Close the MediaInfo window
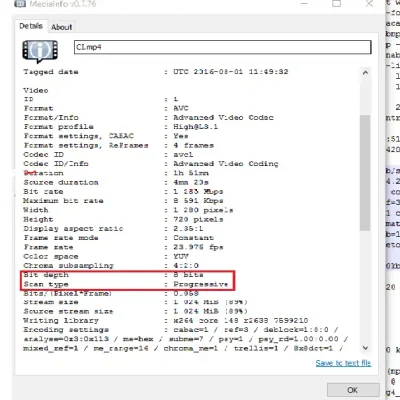Screen dimensions: 400x400 point(369,4)
